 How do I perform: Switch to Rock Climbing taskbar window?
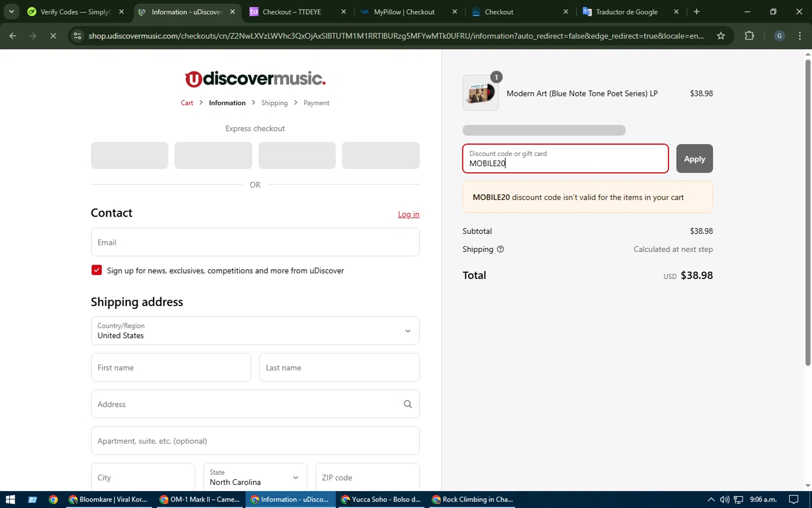point(473,499)
